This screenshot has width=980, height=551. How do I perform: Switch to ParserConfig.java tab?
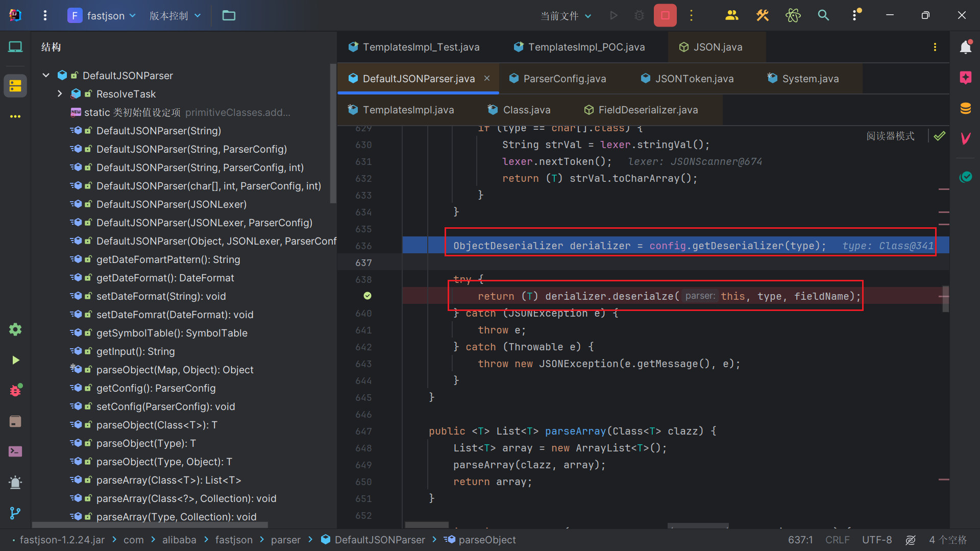(558, 79)
